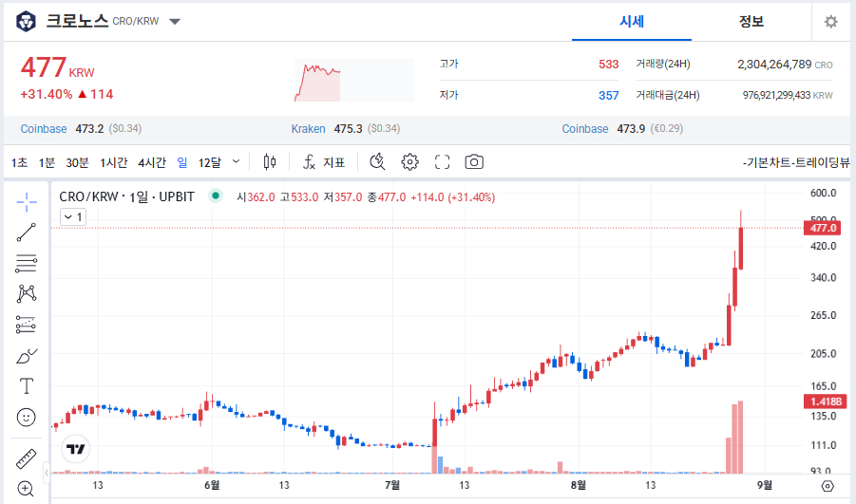Open the forecasting and measurement tools
Viewport: 856px width, 504px height.
pyautogui.click(x=27, y=325)
